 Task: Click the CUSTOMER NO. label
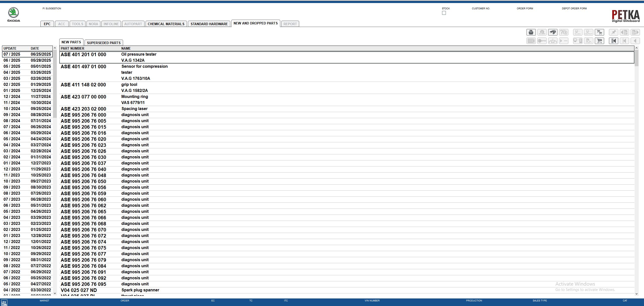coord(481,9)
